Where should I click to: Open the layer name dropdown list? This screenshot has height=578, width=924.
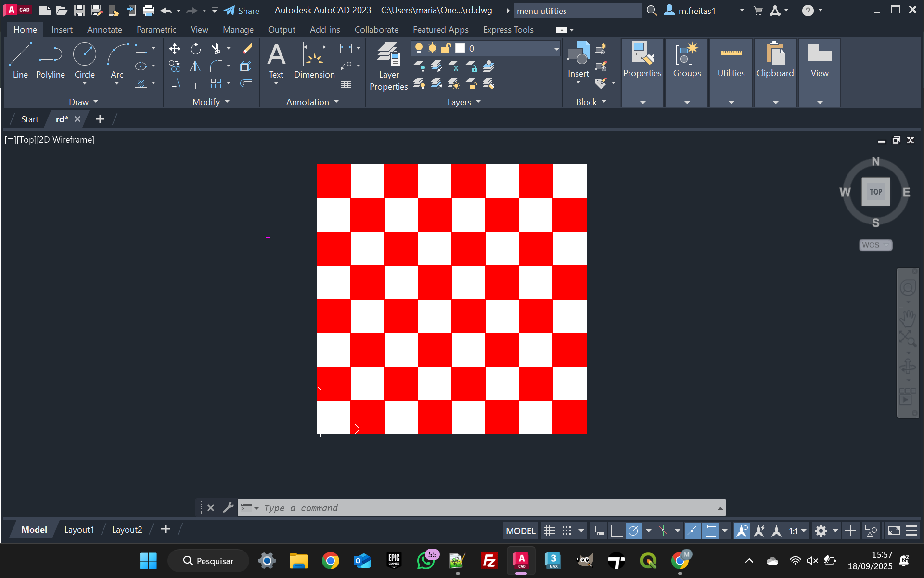[556, 49]
